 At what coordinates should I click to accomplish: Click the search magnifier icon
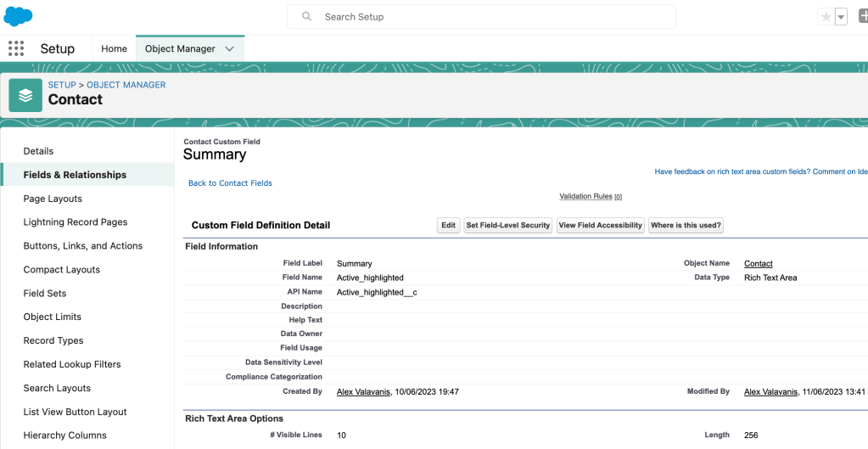[307, 17]
